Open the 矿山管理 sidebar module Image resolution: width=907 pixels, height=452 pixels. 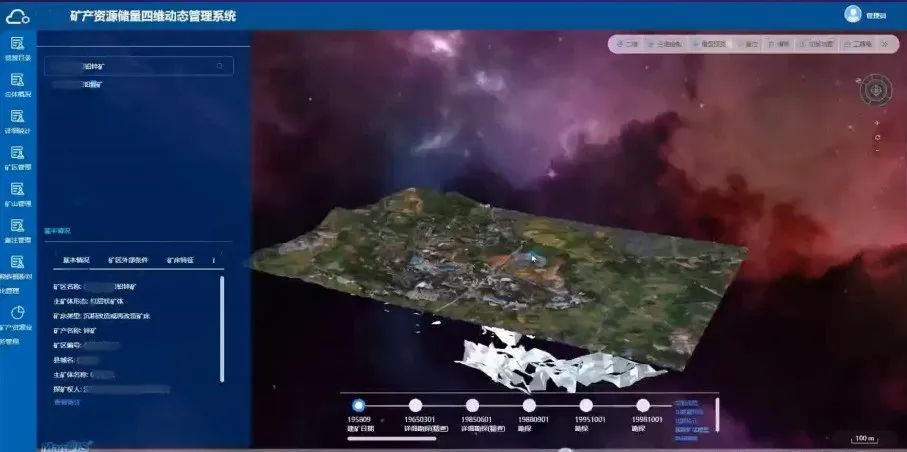[17, 194]
